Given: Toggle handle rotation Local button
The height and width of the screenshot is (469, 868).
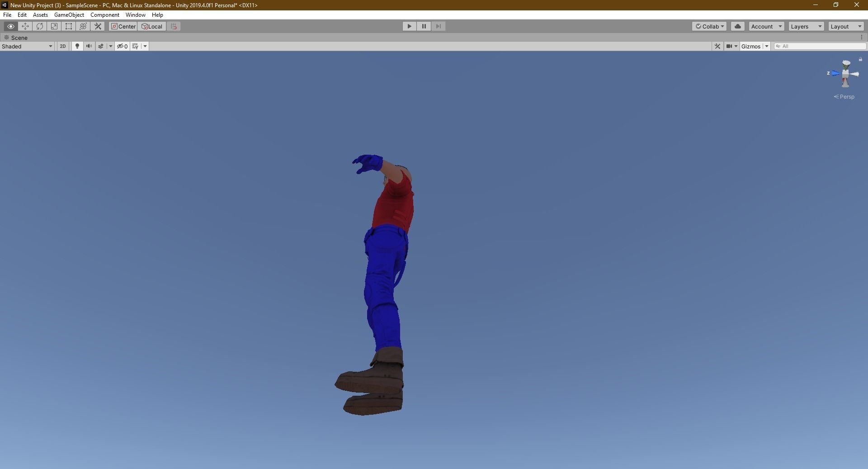Looking at the screenshot, I should 152,26.
